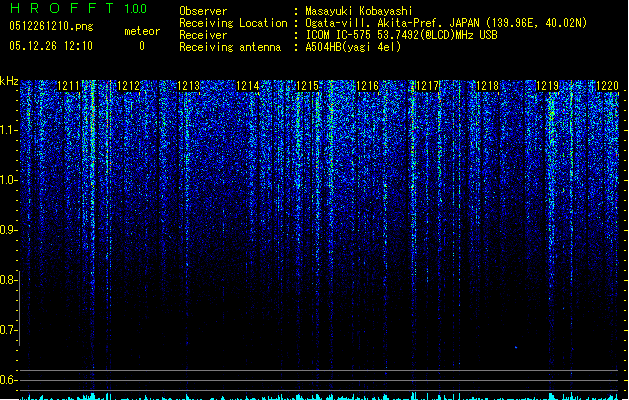Click the cyan signal-level strip at the bottom
629x400 pixels.
pyautogui.click(x=319, y=396)
